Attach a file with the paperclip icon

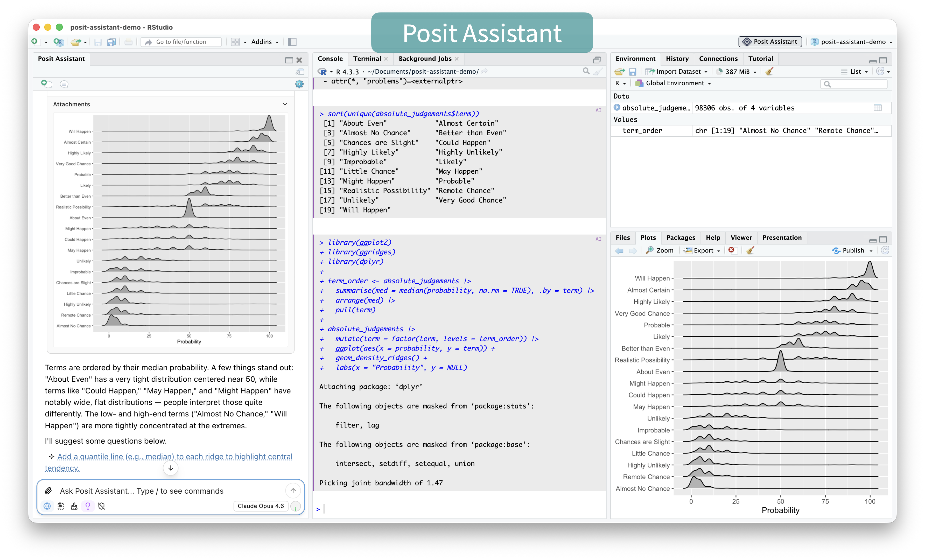click(48, 491)
